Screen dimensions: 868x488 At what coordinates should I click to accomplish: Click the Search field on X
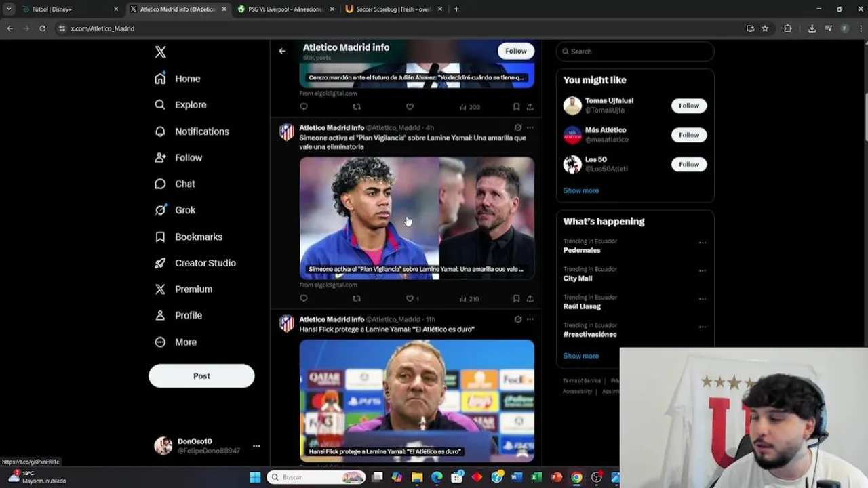coord(635,52)
